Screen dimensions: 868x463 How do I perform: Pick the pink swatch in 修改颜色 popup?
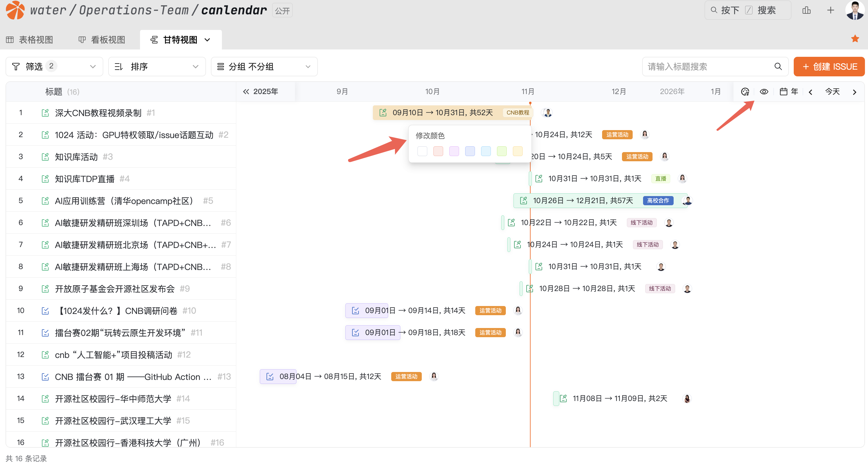(x=438, y=151)
